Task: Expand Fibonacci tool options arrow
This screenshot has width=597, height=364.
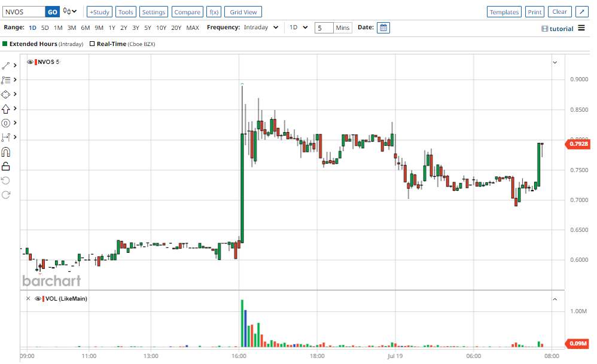Action: click(15, 79)
